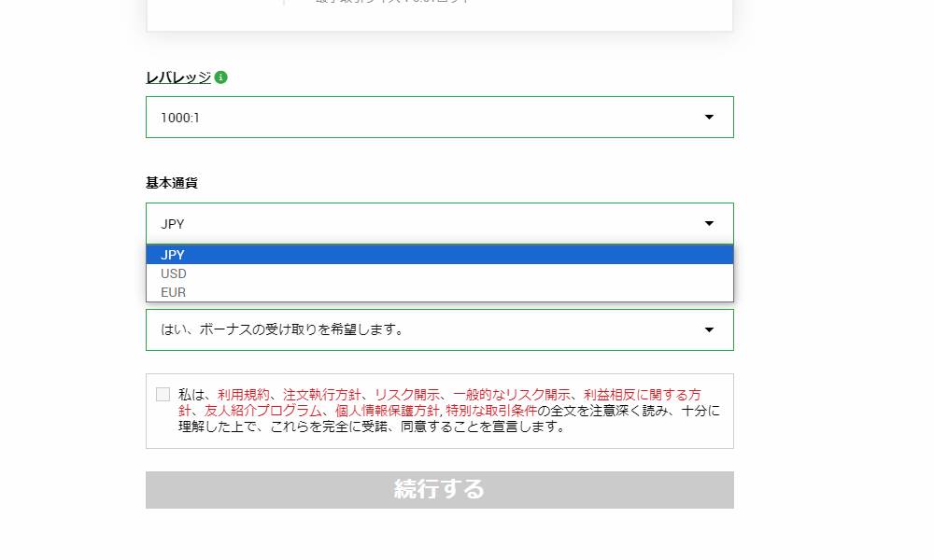Click the 1000:1 leverage input field
Screen dimensions: 934x560
coord(374,117)
